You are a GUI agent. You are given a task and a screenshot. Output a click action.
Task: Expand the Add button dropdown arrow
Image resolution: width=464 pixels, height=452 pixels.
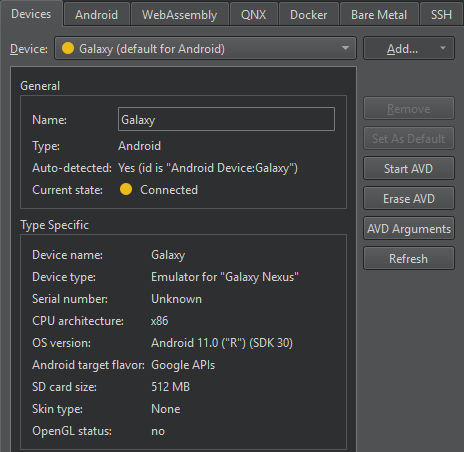click(443, 48)
